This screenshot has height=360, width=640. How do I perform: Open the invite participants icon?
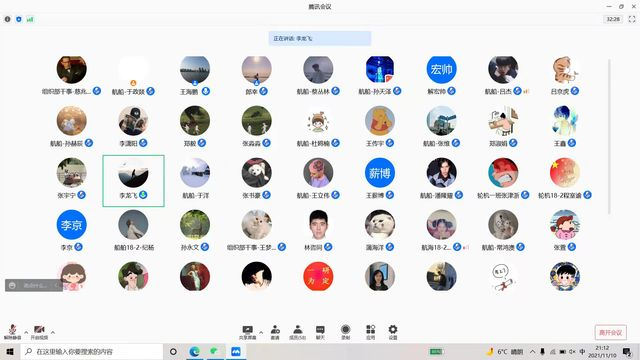(x=275, y=332)
